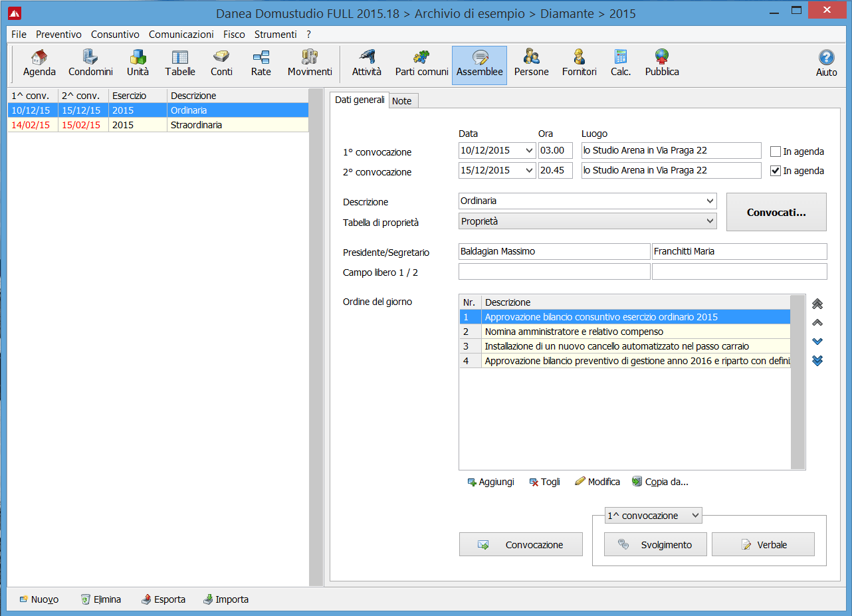The width and height of the screenshot is (852, 616).
Task: Open the Condomini section
Action: (90, 64)
